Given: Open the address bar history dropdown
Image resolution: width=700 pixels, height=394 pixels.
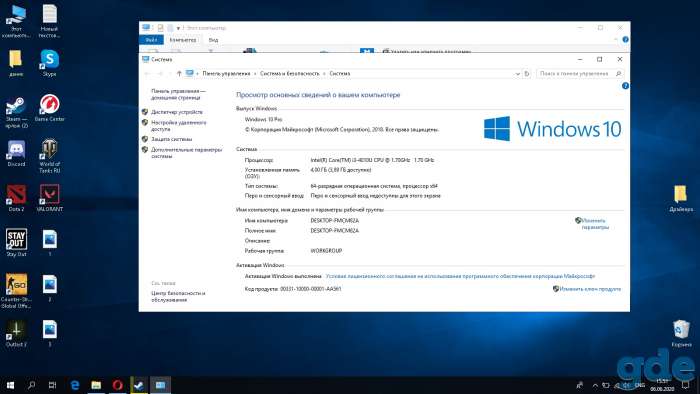Looking at the screenshot, I should coord(517,74).
